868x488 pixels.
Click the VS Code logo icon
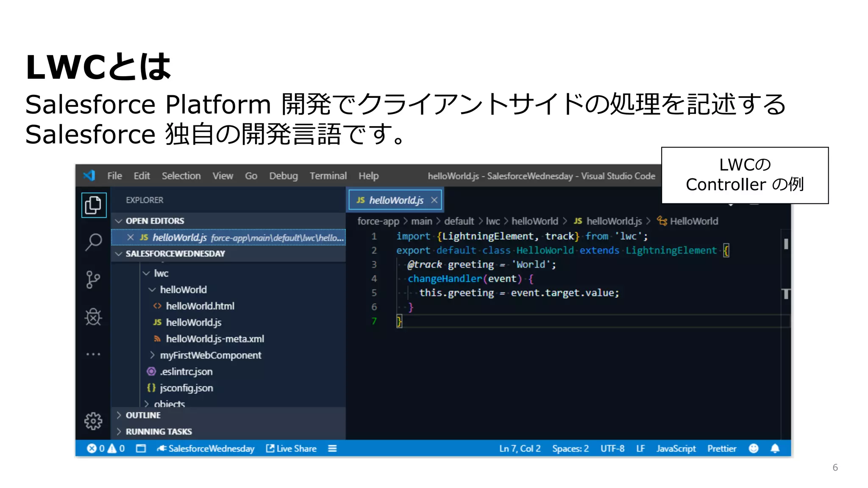(89, 175)
